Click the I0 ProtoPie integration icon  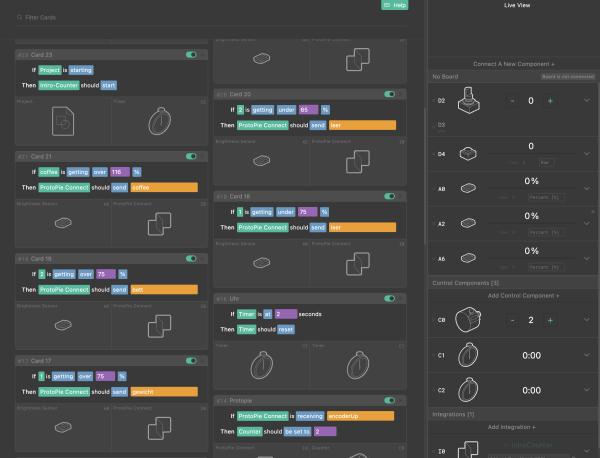click(x=468, y=450)
